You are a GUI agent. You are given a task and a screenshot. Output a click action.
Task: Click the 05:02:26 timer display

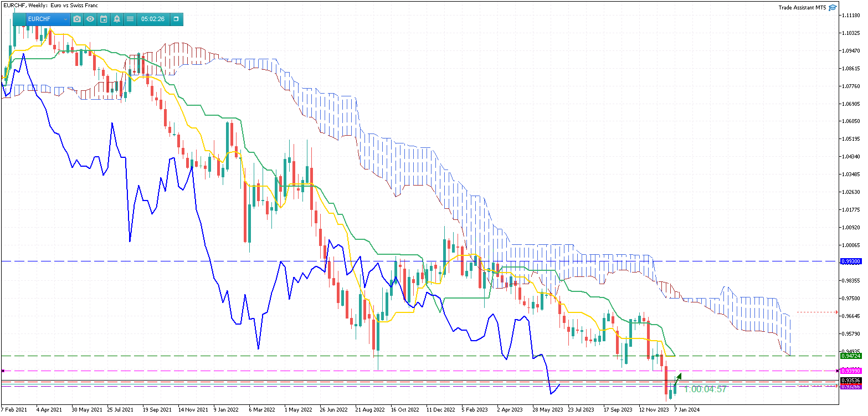tap(153, 19)
